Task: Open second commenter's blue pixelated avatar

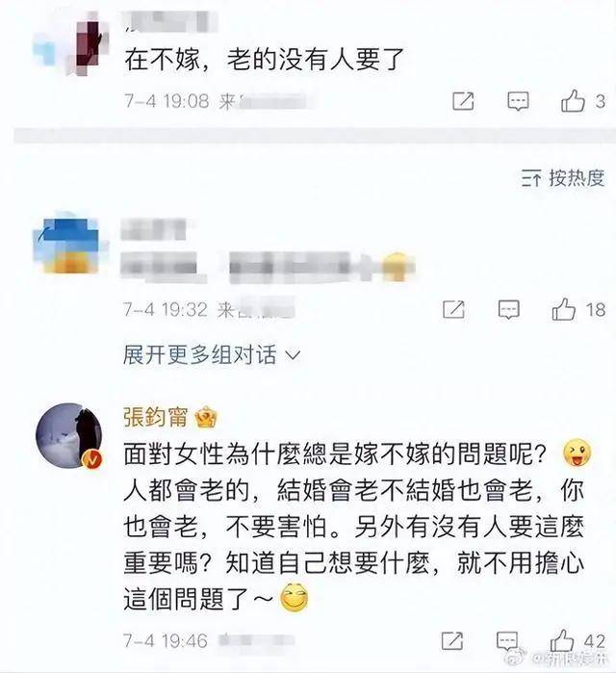Action: coord(67,243)
